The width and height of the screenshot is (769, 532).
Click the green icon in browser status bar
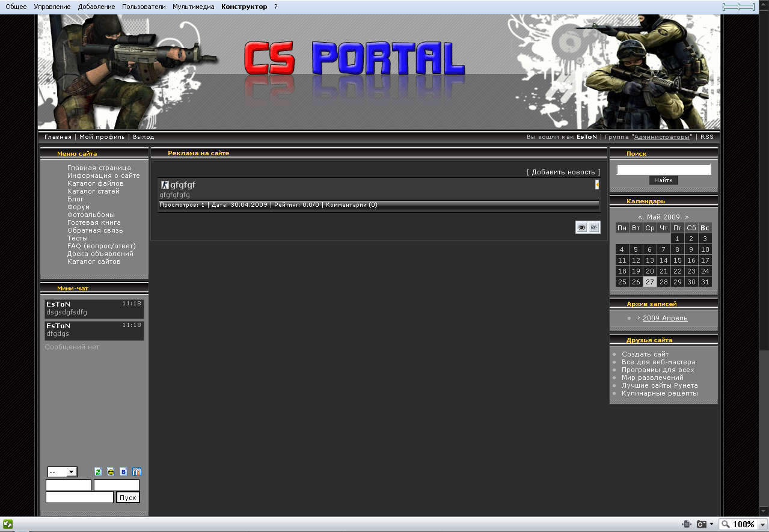(x=8, y=524)
